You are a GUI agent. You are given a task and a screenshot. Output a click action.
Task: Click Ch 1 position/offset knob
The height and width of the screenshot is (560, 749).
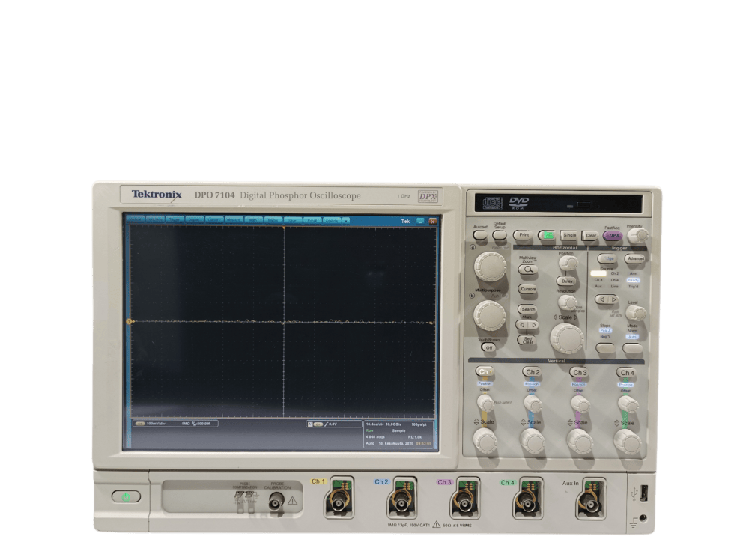(485, 404)
